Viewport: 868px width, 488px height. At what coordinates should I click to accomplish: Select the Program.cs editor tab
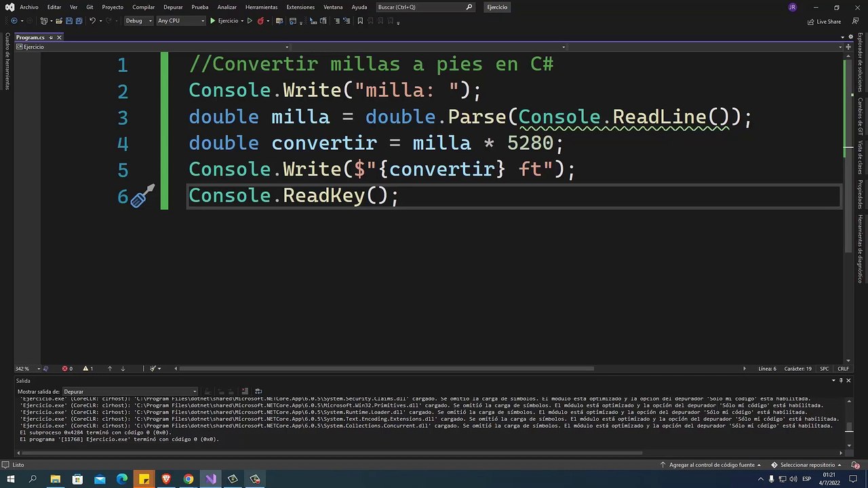[x=31, y=37]
